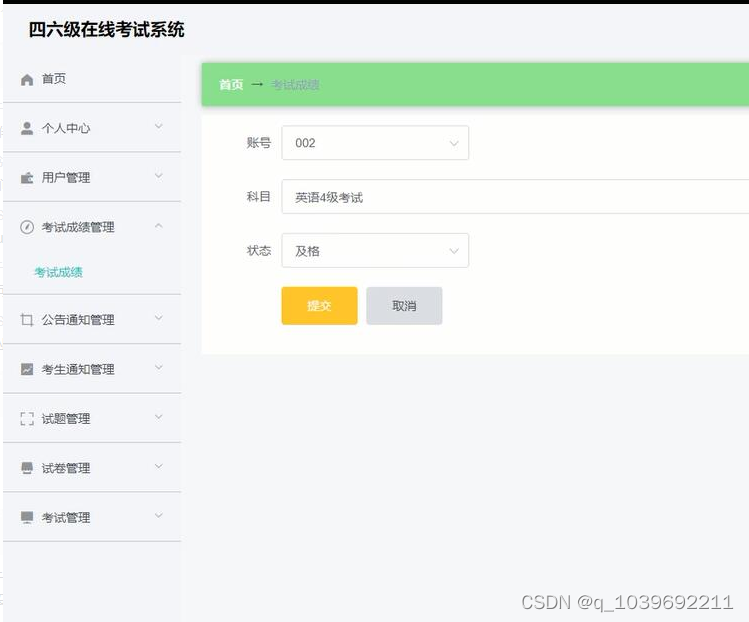Viewport: 749px width, 622px height.
Task: Click the icon beside 试卷管理
Action: [x=27, y=468]
